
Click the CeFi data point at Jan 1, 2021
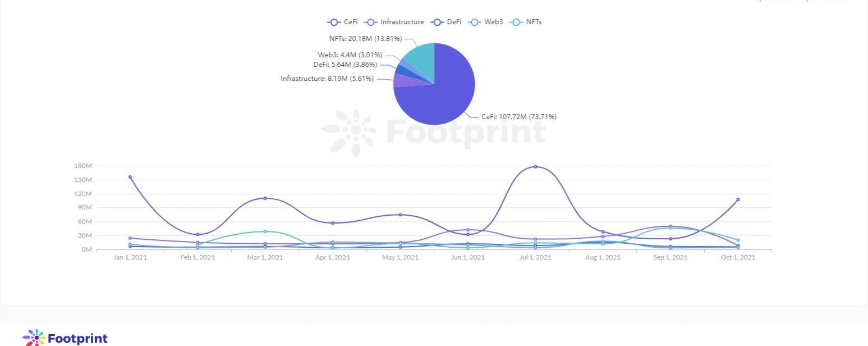(130, 177)
